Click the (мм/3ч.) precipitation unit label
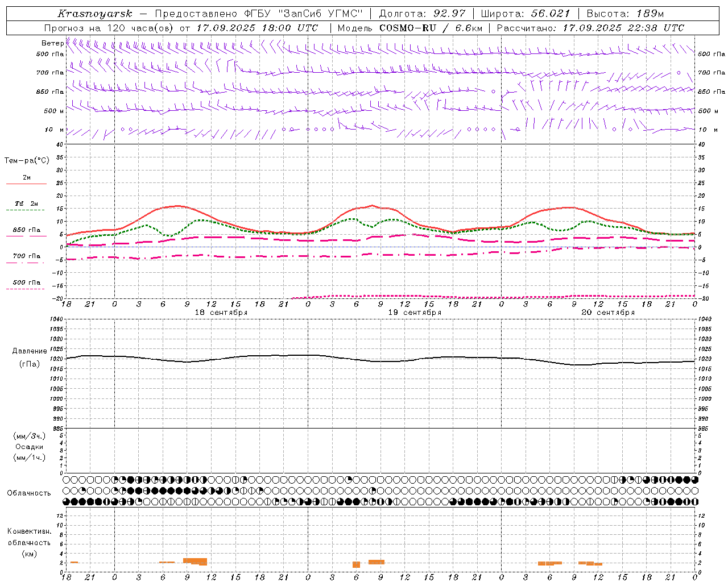 (30, 436)
